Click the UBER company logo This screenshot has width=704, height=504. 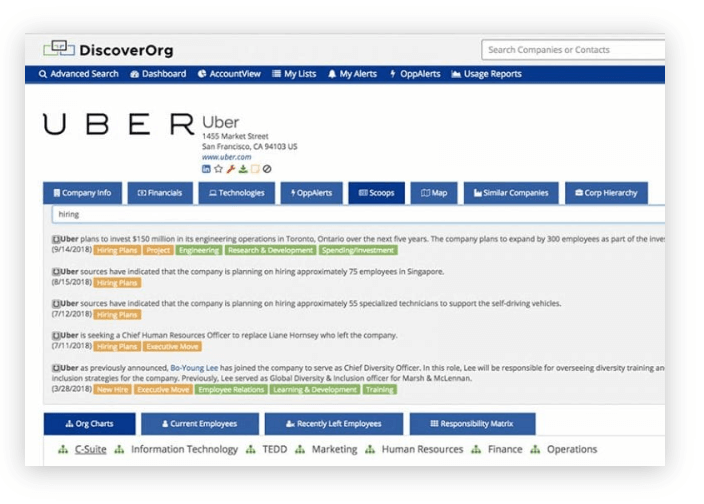(119, 124)
